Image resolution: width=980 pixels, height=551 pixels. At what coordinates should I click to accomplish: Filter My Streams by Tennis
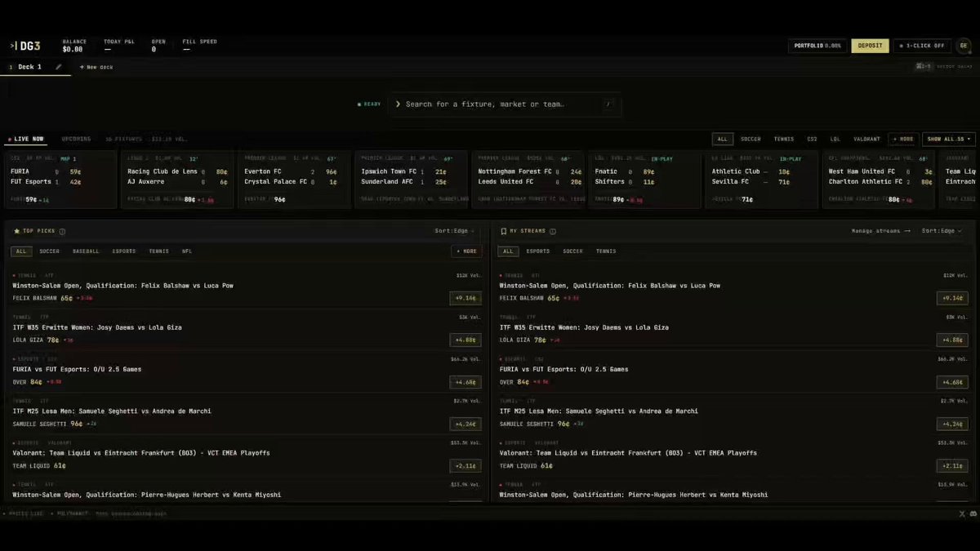606,251
